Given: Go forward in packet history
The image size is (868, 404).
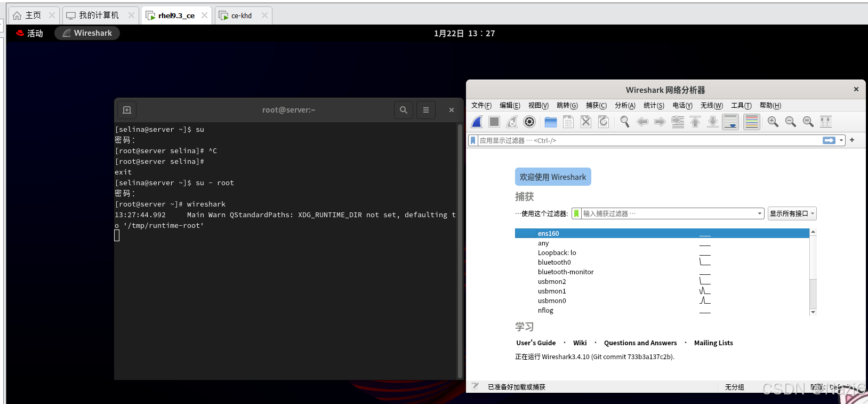Looking at the screenshot, I should click(x=660, y=122).
